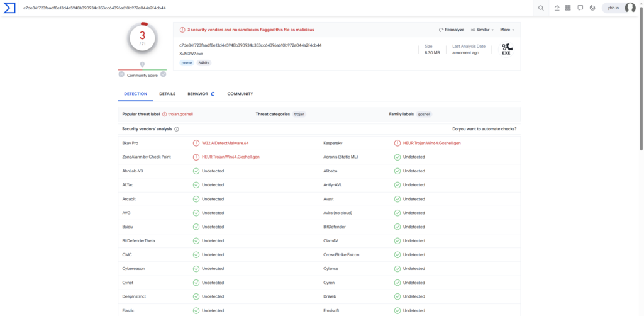The width and height of the screenshot is (644, 316).
Task: Click the community score location marker
Action: [142, 65]
